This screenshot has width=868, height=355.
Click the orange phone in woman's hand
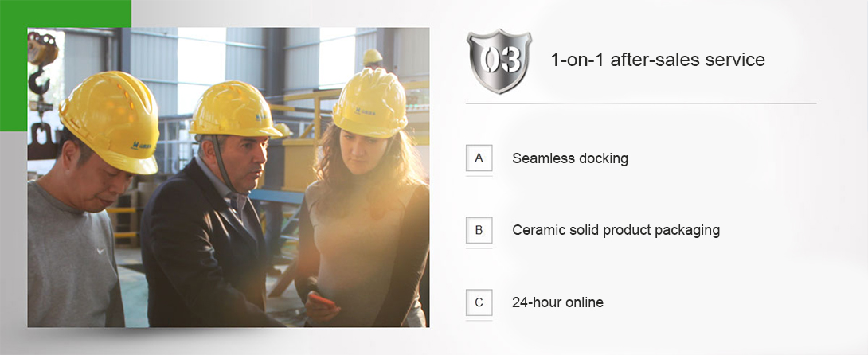[x=323, y=302]
